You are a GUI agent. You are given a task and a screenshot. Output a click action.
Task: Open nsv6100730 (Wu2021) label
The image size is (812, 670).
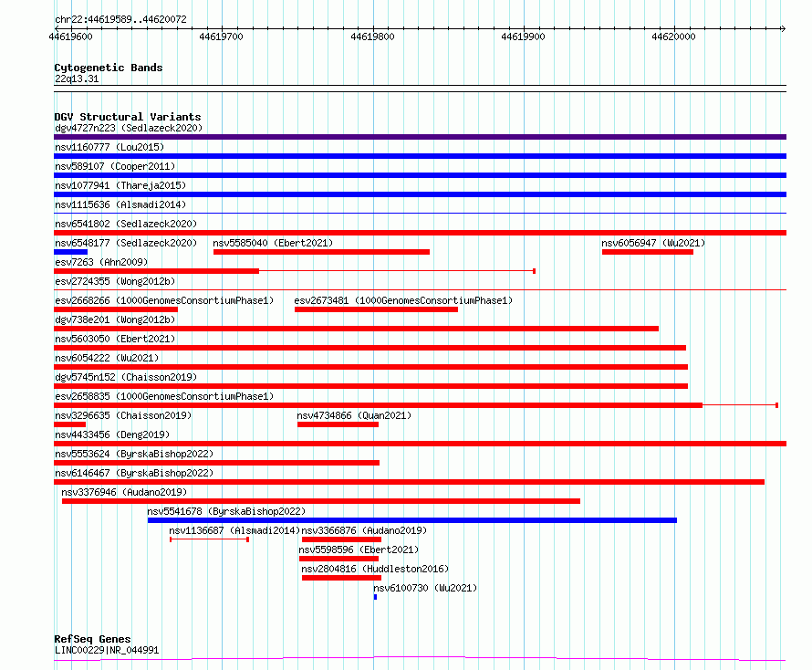[425, 588]
